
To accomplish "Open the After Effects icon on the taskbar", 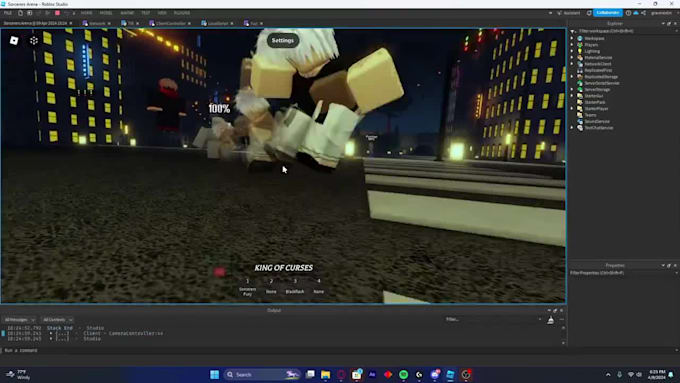I will tap(372, 374).
